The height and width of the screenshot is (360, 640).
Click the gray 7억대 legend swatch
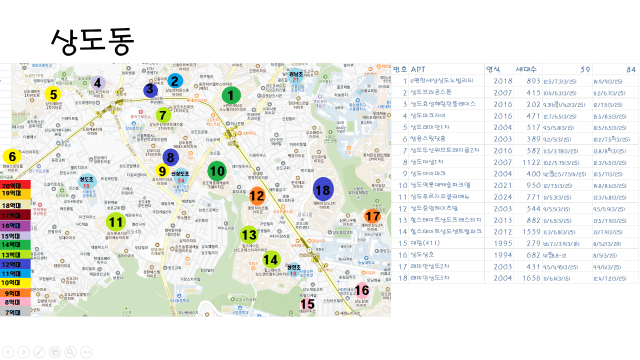tap(15, 312)
